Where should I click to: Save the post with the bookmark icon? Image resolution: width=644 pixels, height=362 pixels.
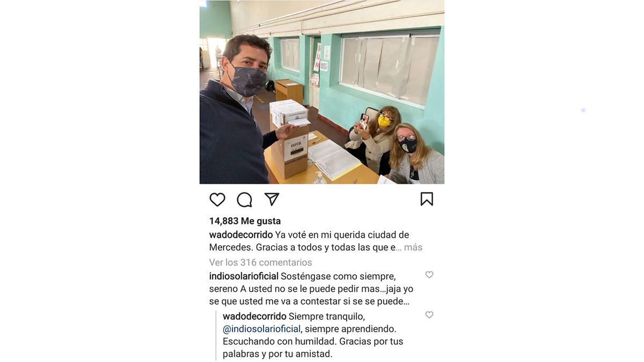(x=427, y=199)
